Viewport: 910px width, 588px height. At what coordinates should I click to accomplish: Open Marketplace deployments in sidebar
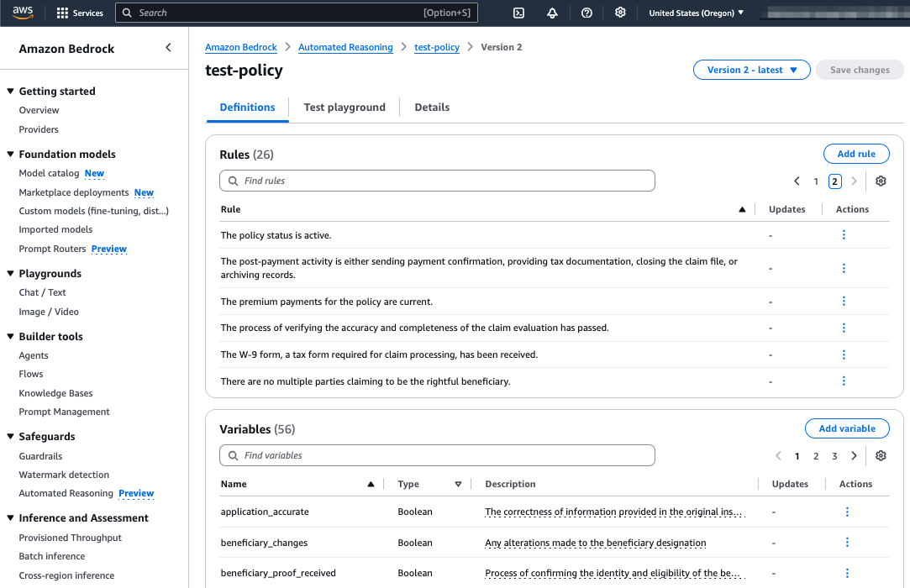74,192
